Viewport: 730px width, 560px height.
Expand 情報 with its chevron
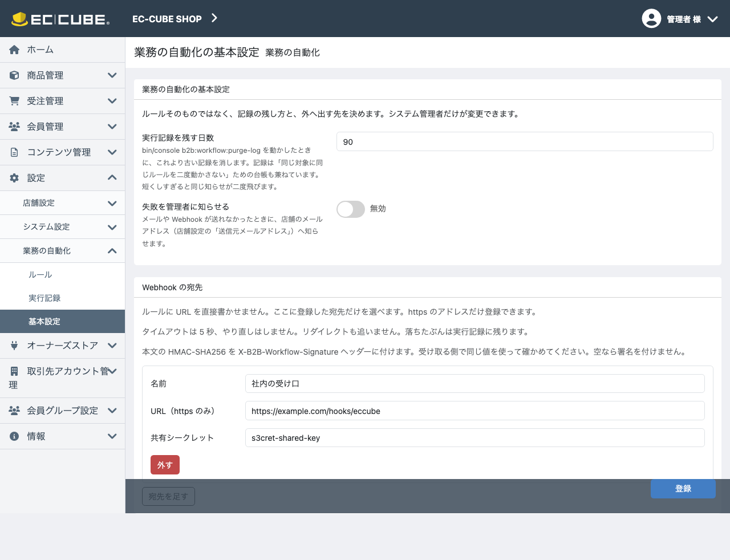coord(112,436)
